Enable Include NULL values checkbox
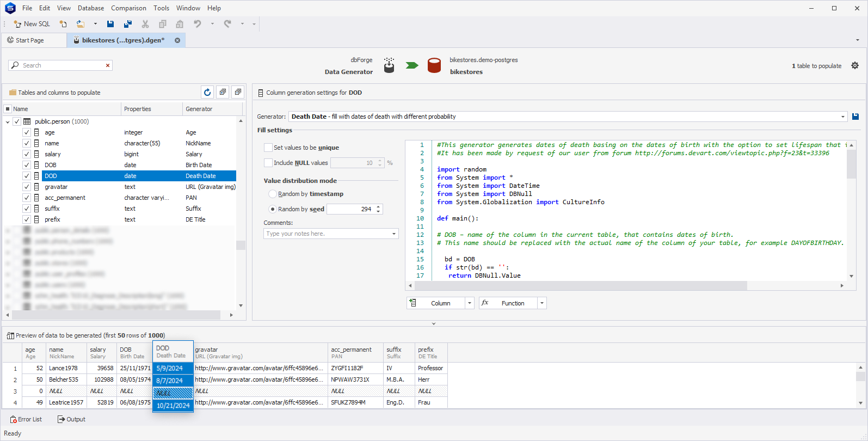The width and height of the screenshot is (868, 441). coord(268,163)
